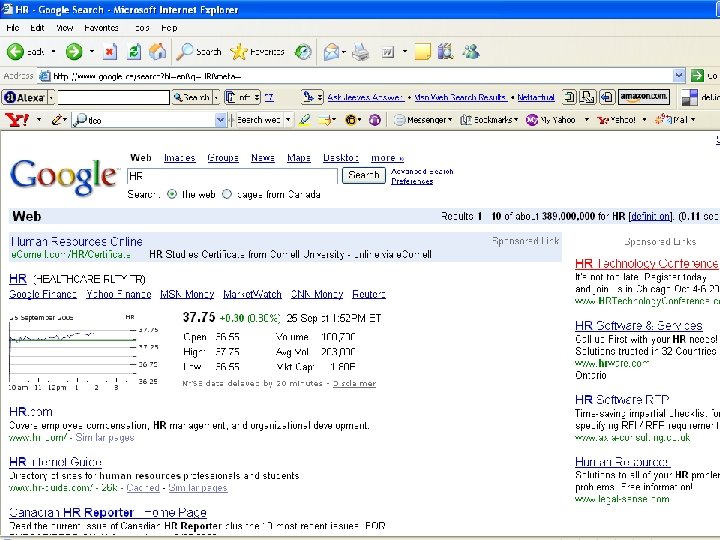Select 'pages from Canada' radio button
This screenshot has height=540, width=720.
[x=227, y=194]
